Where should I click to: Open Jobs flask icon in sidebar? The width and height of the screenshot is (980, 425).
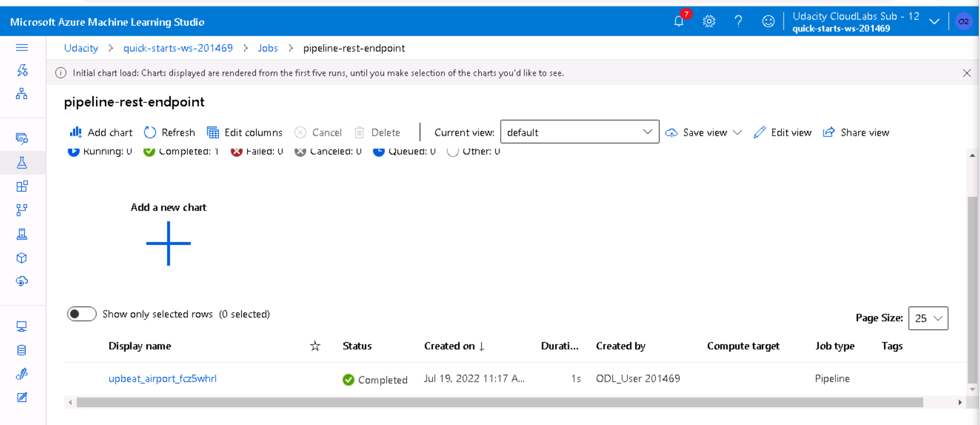[x=22, y=163]
